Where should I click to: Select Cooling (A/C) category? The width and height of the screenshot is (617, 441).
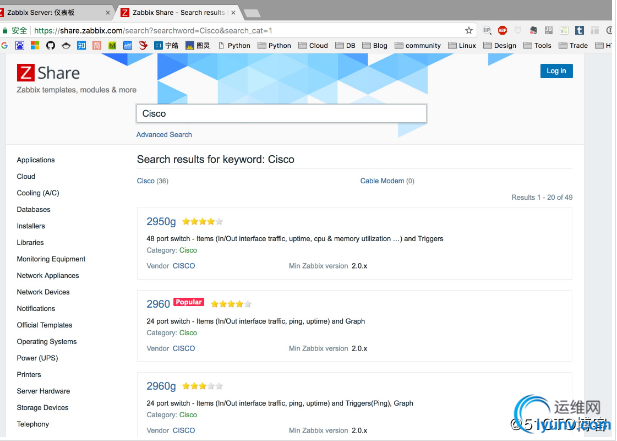38,193
